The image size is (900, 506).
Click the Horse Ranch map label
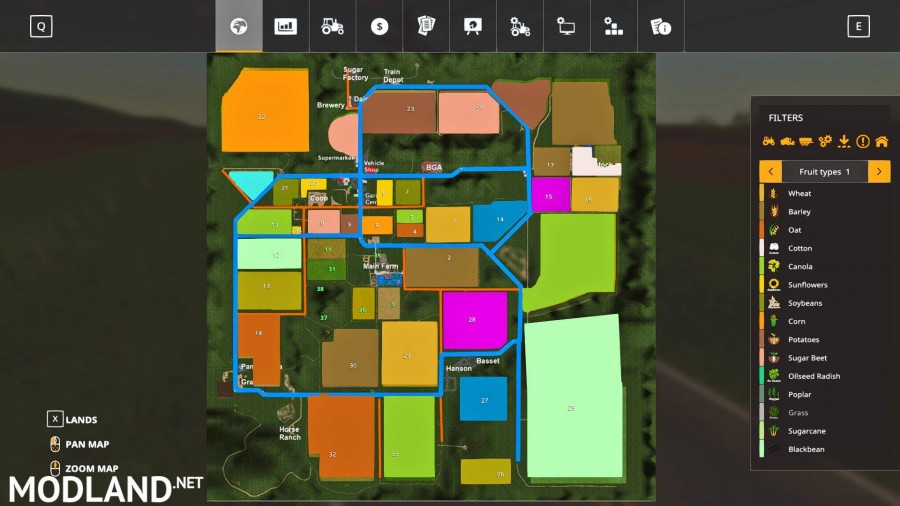pyautogui.click(x=290, y=433)
